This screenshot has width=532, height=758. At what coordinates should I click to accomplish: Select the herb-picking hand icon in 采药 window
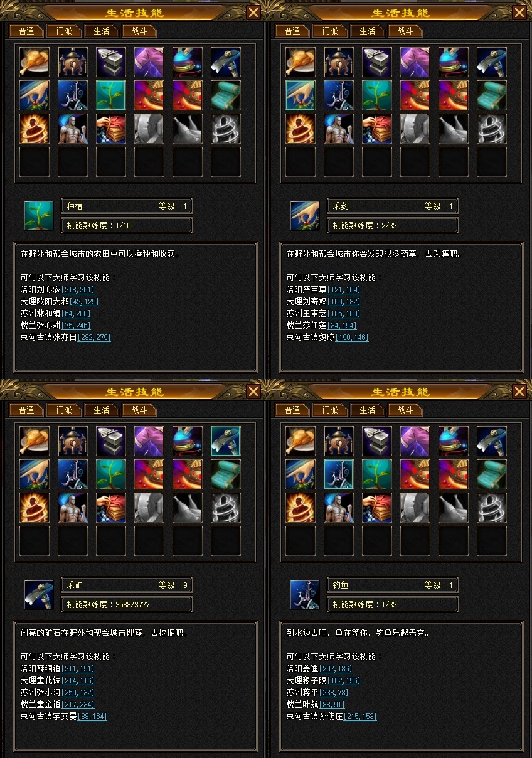301,95
